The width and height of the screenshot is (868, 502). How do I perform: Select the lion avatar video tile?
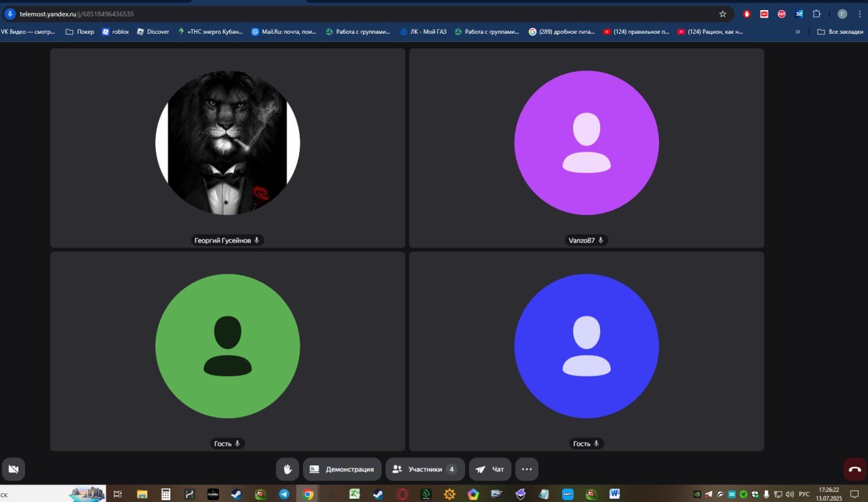point(228,148)
